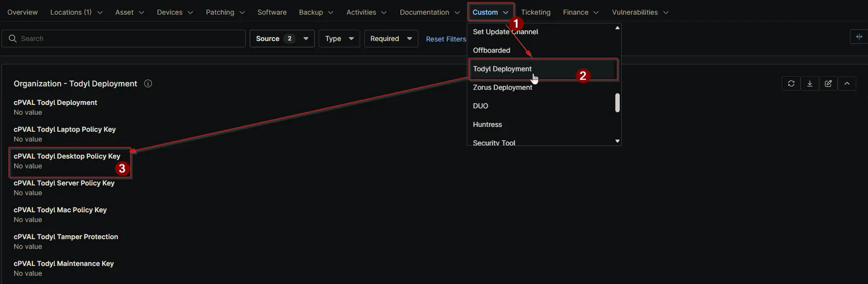Screen dimensions: 868x284
Task: Select Todyl Deployment from the Custom menu
Action: [x=541, y=69]
